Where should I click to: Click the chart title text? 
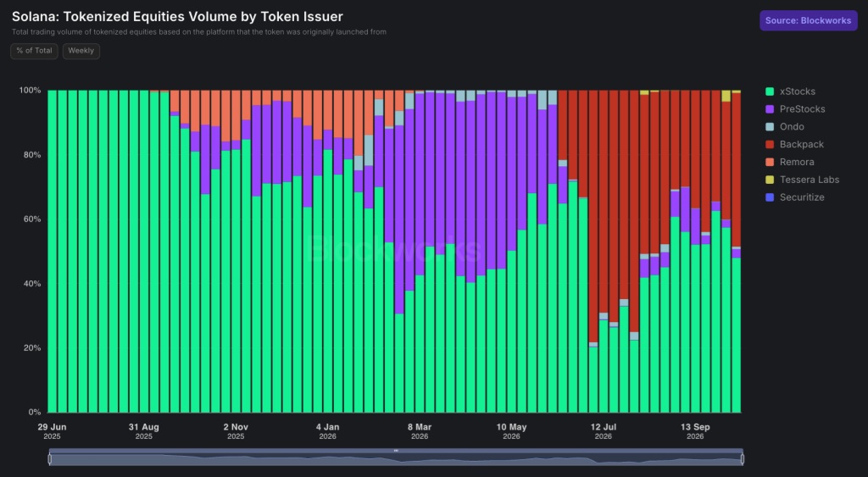point(177,17)
